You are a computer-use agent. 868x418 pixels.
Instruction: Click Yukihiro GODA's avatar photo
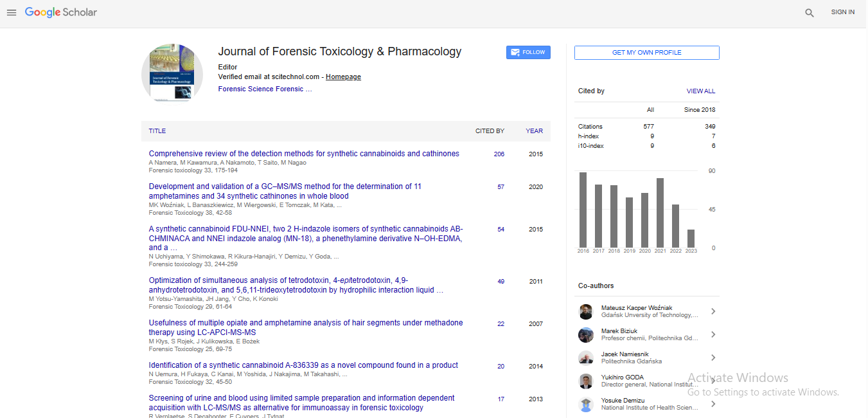coord(585,381)
